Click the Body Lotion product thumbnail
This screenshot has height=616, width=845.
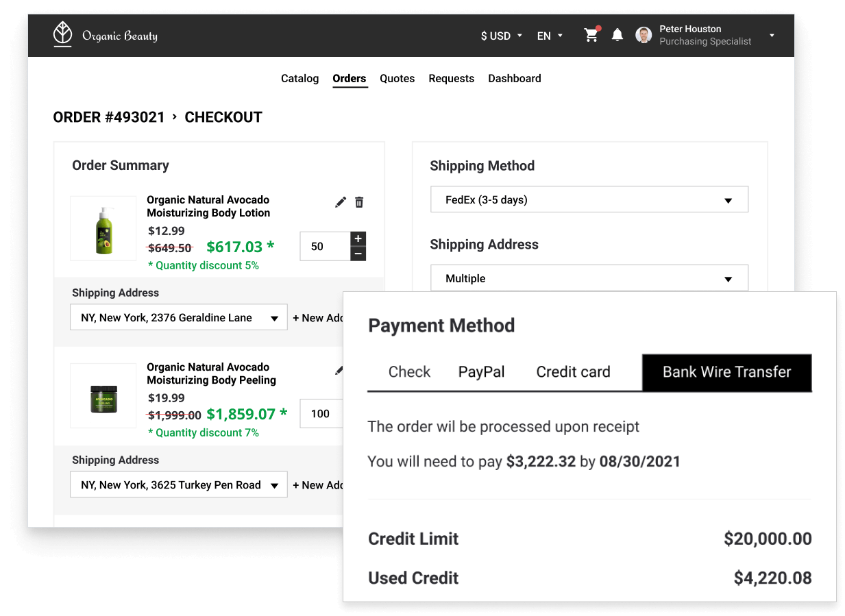[103, 228]
